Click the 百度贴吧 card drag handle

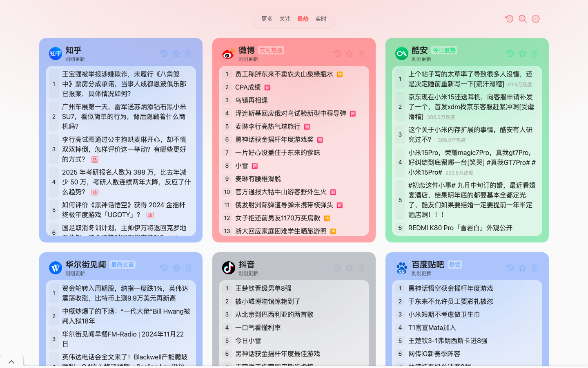point(535,268)
